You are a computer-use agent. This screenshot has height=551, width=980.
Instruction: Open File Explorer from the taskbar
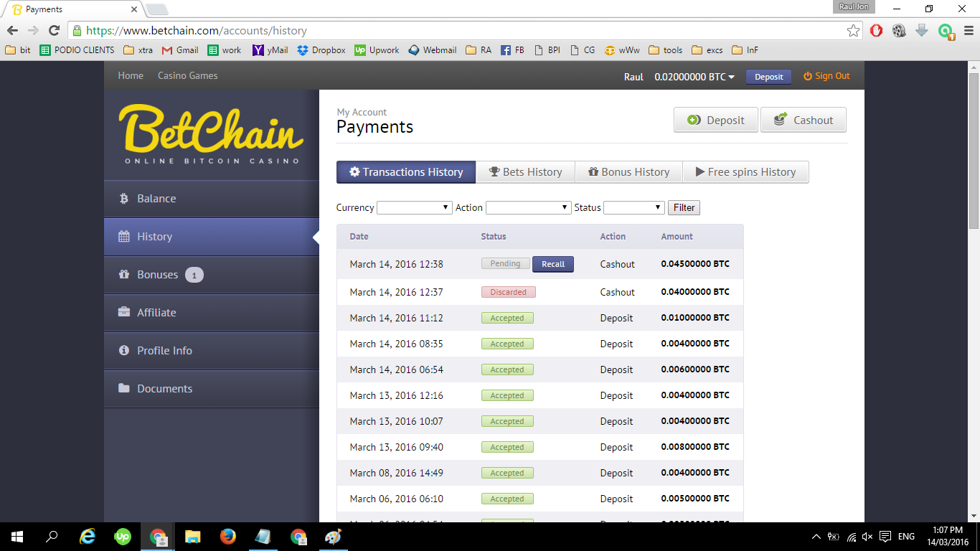click(x=193, y=537)
